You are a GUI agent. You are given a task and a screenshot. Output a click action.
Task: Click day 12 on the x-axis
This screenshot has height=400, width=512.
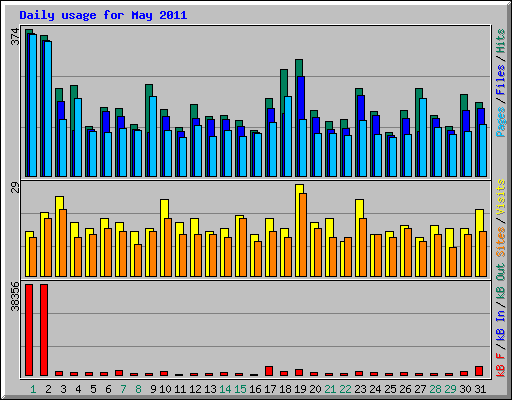coord(195,389)
